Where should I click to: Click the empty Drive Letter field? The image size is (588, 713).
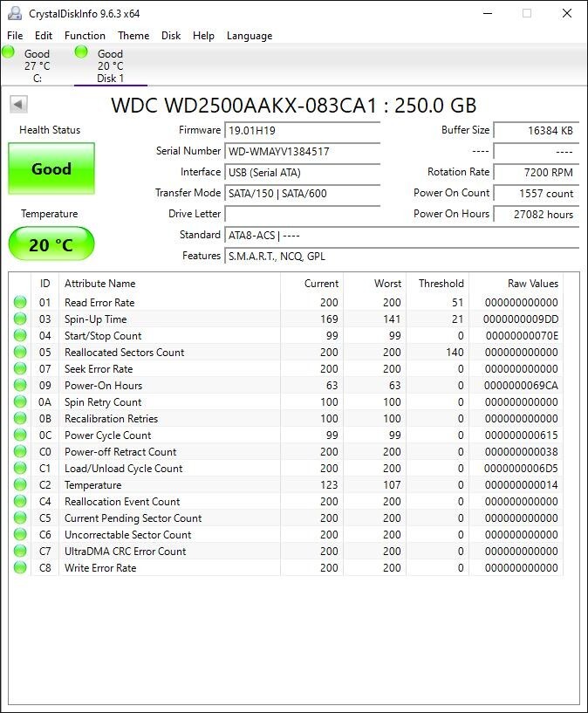(x=303, y=214)
